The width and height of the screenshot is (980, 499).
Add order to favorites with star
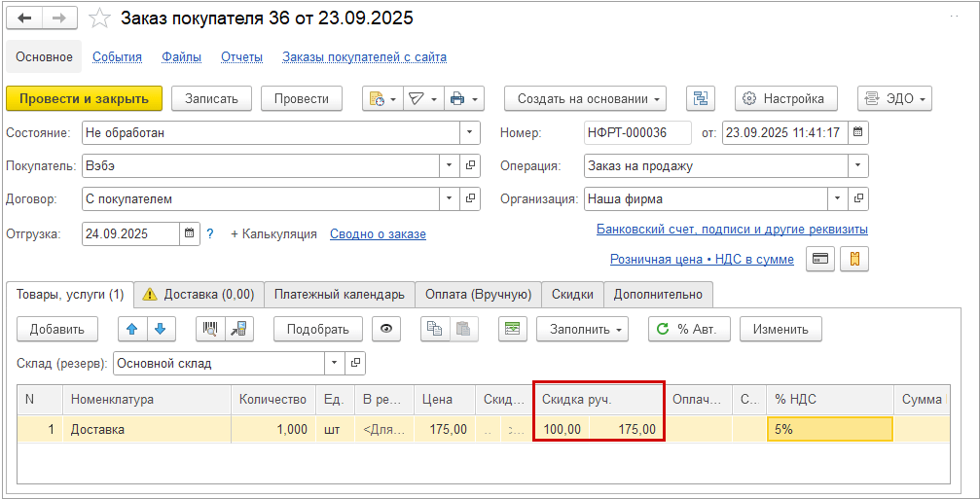pos(99,18)
